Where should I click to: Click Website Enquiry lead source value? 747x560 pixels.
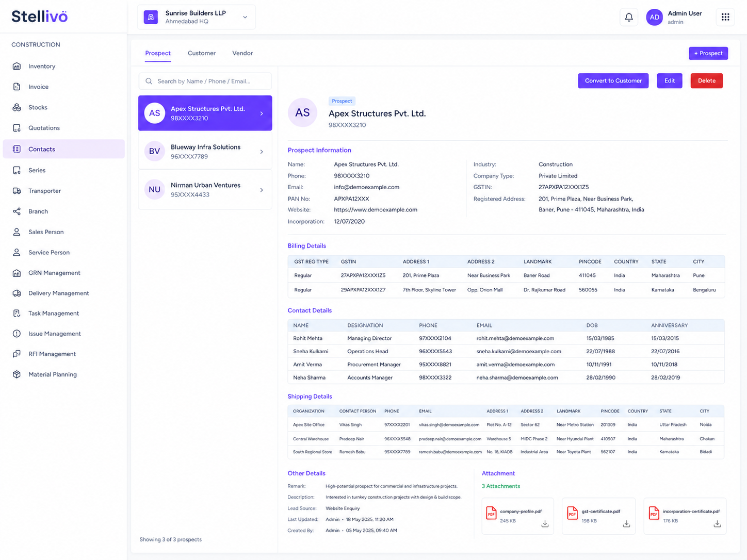(343, 508)
